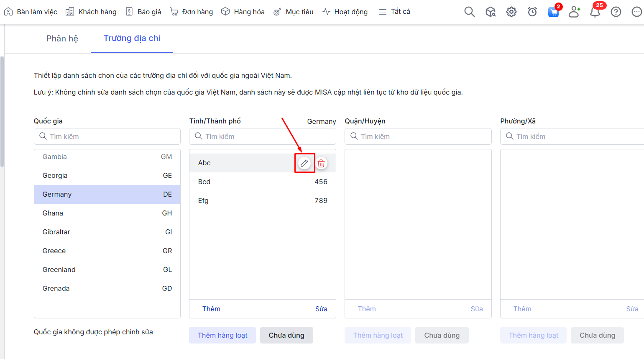Click Thêm hàng loạt under Tỉnh/Thành phố
This screenshot has width=644, height=359.
tap(222, 335)
